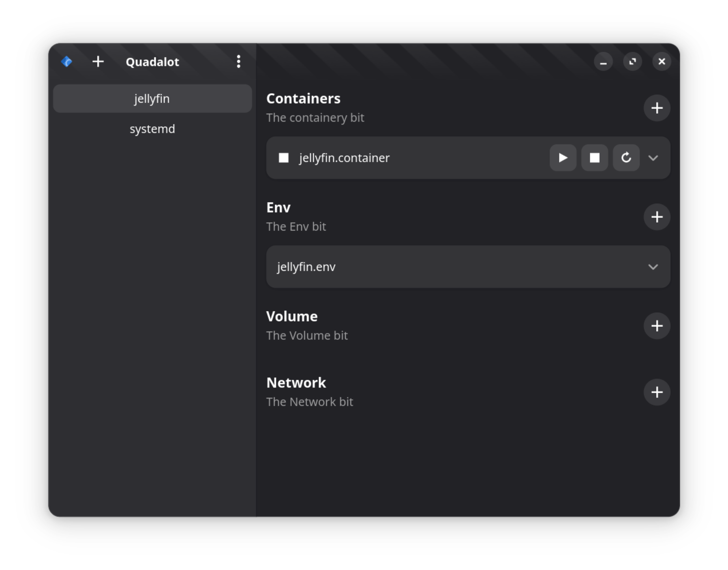Close the Quadalot window
728x570 pixels.
662,62
